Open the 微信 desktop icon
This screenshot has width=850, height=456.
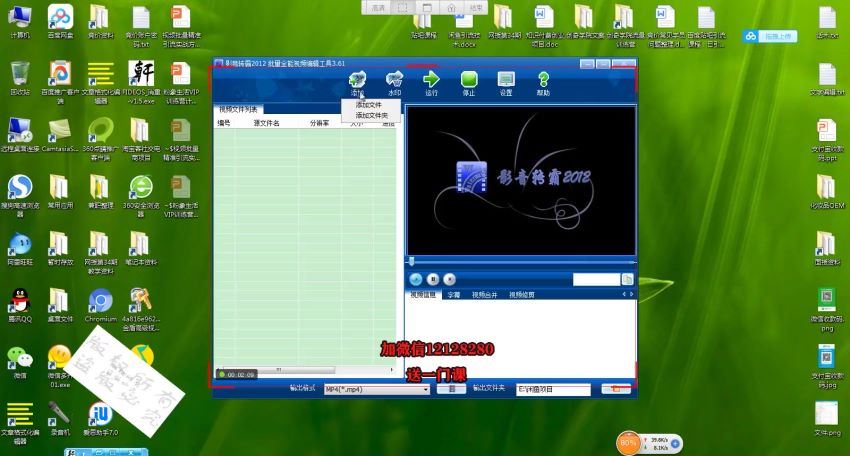20,362
